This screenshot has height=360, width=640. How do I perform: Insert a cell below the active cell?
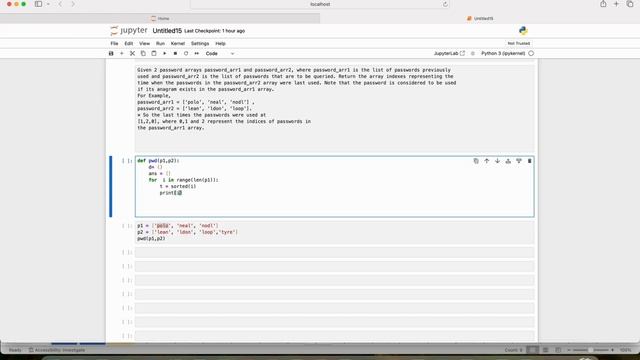(x=519, y=161)
